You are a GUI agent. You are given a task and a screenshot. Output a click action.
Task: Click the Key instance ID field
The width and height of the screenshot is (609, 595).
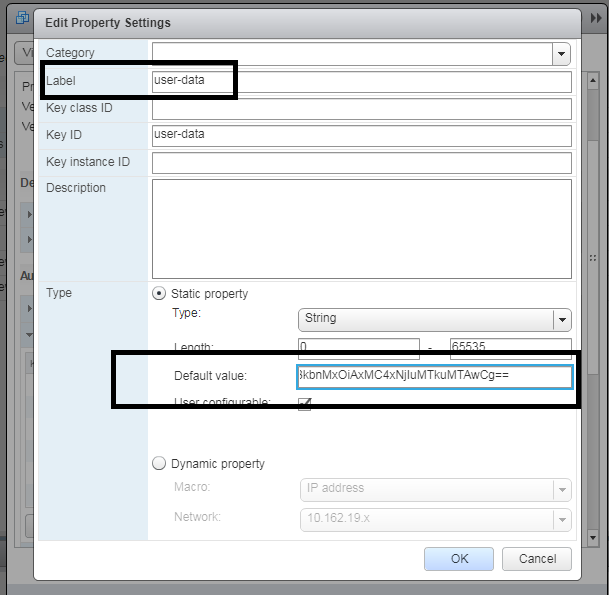[361, 162]
